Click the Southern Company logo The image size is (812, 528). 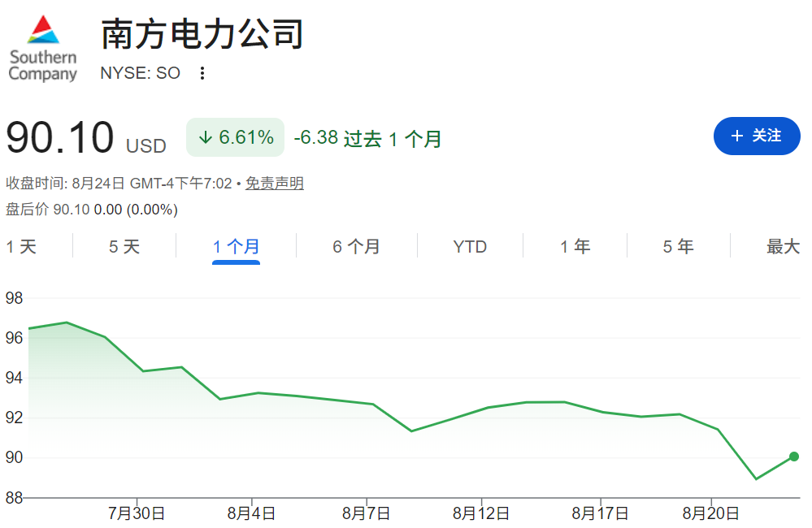tap(43, 49)
